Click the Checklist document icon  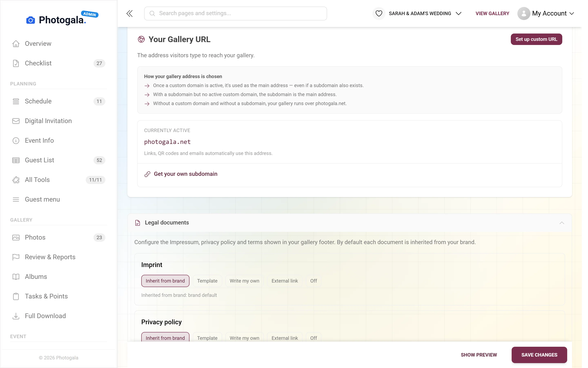[x=16, y=63]
